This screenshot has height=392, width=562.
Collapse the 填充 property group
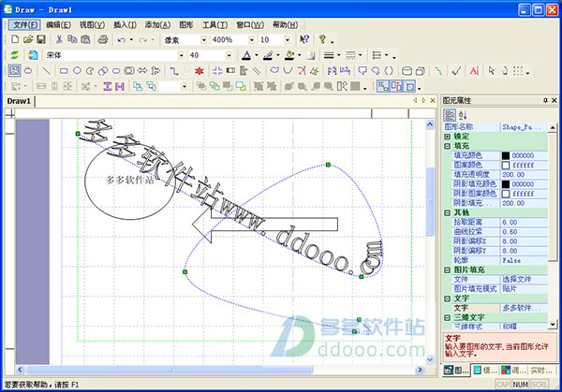(x=448, y=146)
